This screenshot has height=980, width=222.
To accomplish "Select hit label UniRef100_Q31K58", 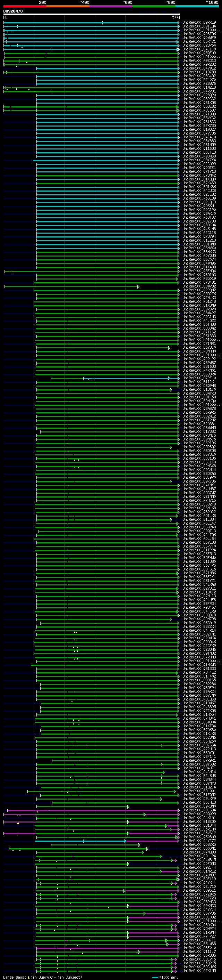I will pos(199,103).
